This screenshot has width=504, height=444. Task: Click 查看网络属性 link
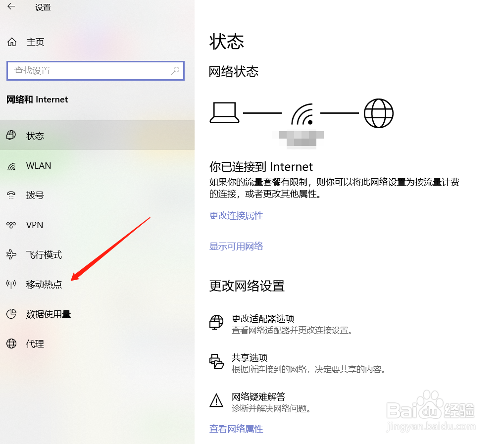point(236,429)
